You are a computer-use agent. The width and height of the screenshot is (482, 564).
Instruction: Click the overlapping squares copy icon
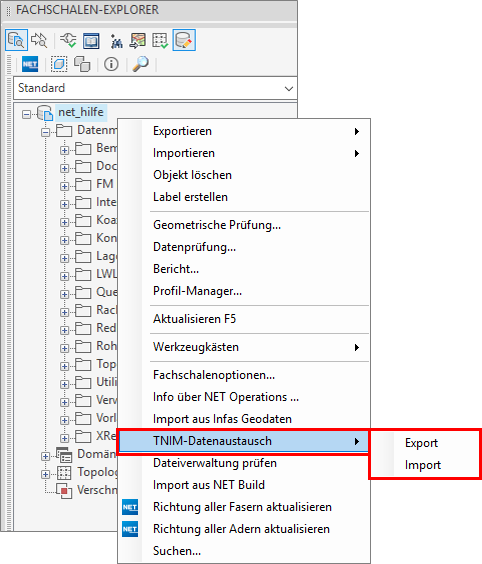(x=82, y=64)
